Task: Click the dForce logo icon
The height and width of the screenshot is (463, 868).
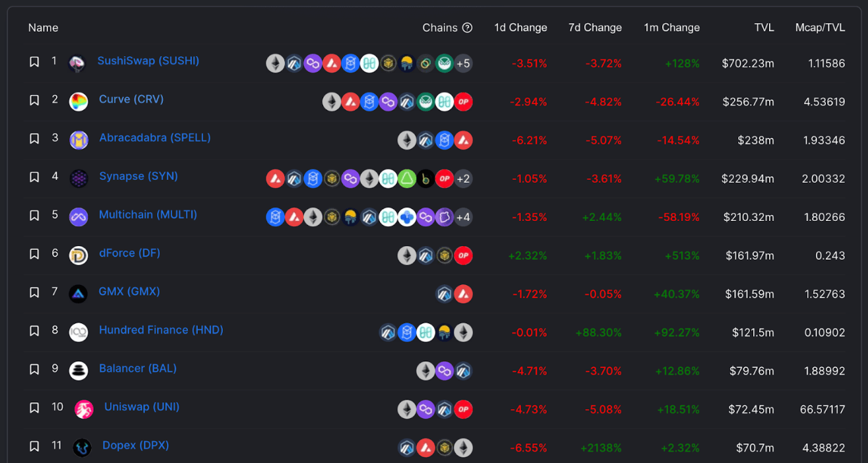Action: (x=78, y=255)
